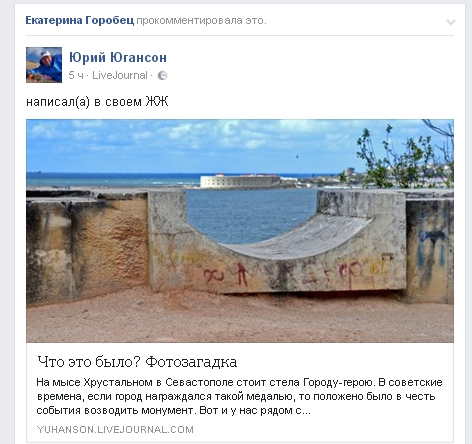Open Что это было? Фотозагадка title
Screen dimensions: 472x444
137,362
